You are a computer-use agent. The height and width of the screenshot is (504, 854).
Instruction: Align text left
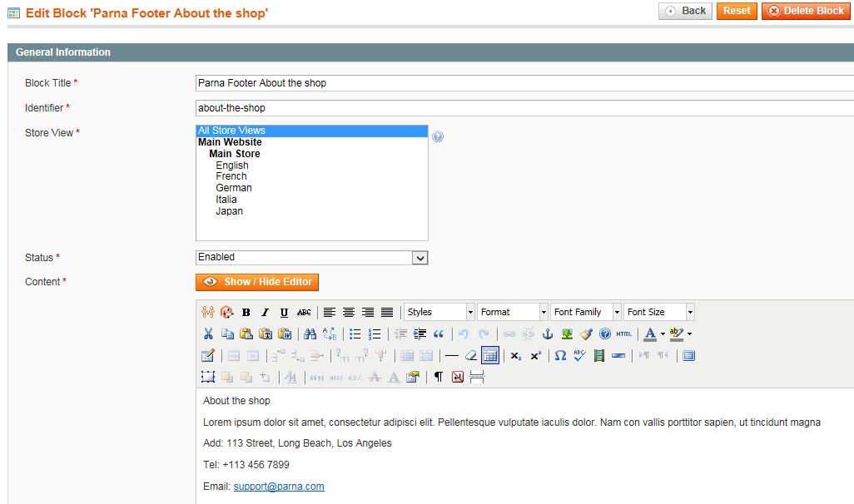tap(330, 312)
